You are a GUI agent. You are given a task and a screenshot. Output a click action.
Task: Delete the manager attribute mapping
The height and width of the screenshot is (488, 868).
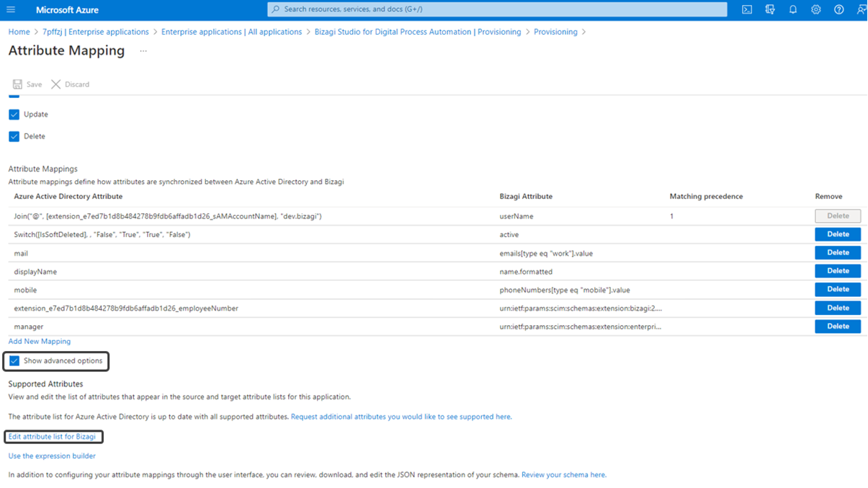(838, 327)
